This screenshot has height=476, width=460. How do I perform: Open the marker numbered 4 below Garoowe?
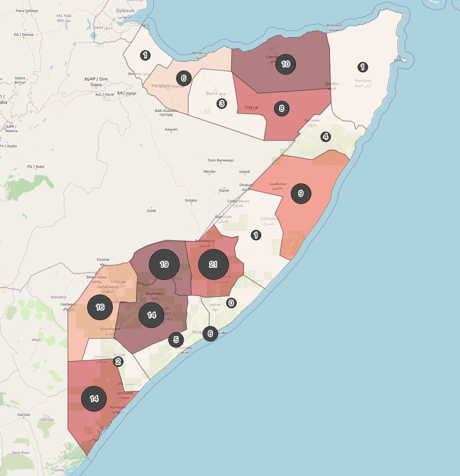(x=325, y=137)
